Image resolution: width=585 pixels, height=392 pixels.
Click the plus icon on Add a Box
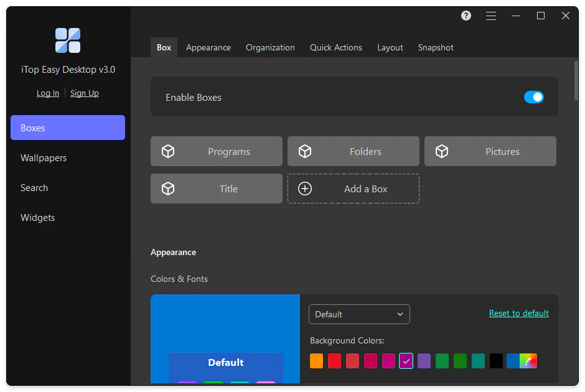coord(304,189)
